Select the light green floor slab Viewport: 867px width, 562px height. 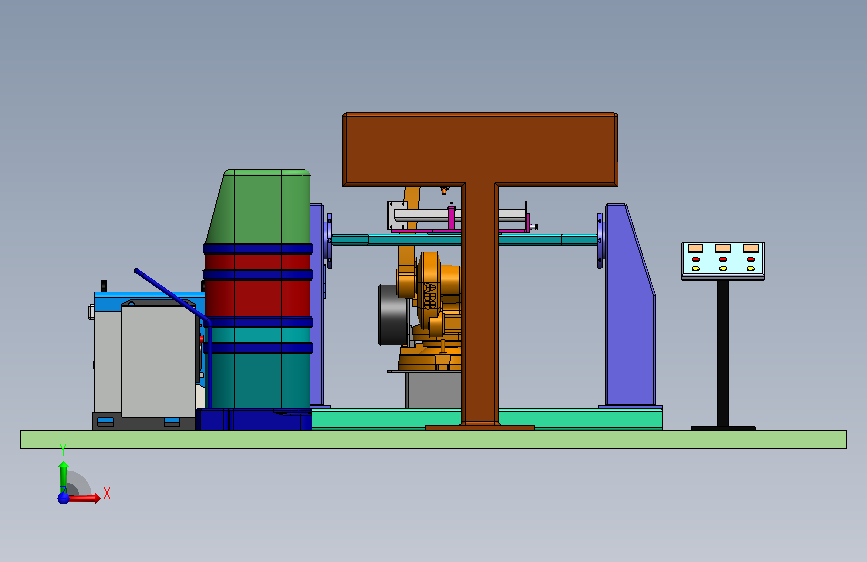tap(434, 439)
